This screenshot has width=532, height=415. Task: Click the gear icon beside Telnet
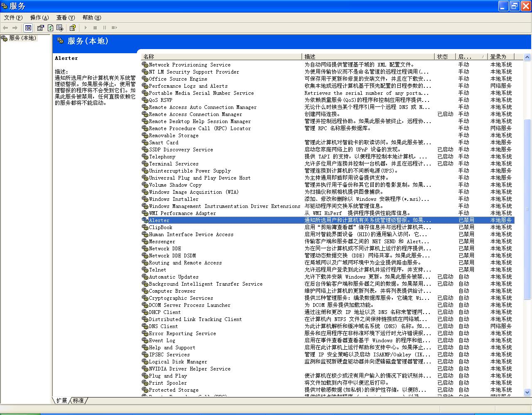(145, 270)
